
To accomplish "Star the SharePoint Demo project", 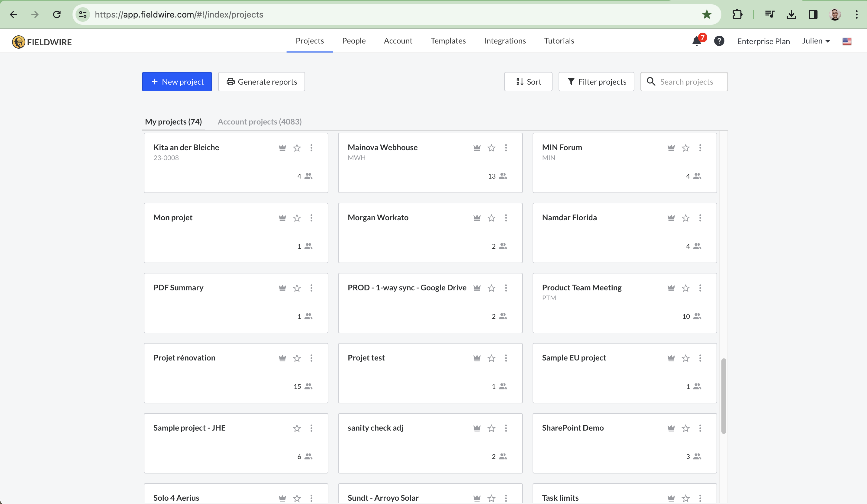I will (x=685, y=428).
